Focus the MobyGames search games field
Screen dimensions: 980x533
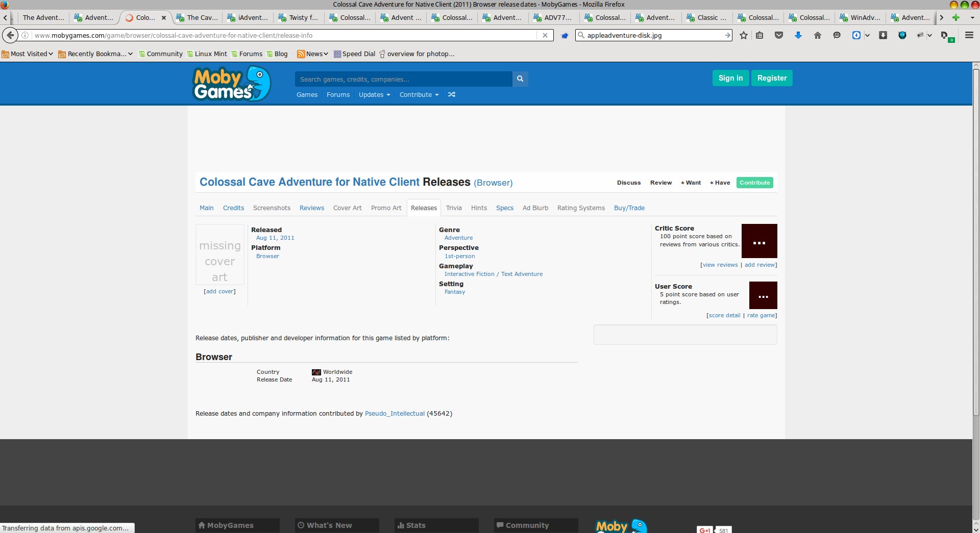point(403,79)
